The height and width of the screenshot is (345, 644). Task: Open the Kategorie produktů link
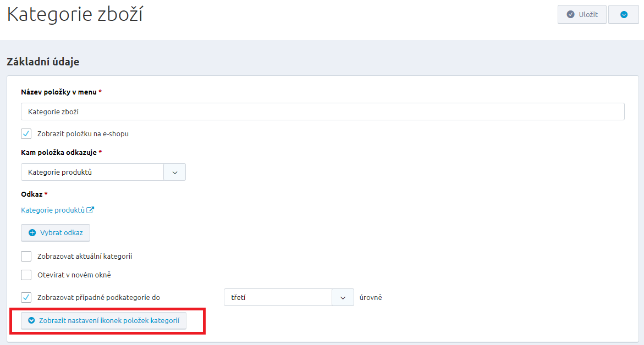tap(53, 210)
